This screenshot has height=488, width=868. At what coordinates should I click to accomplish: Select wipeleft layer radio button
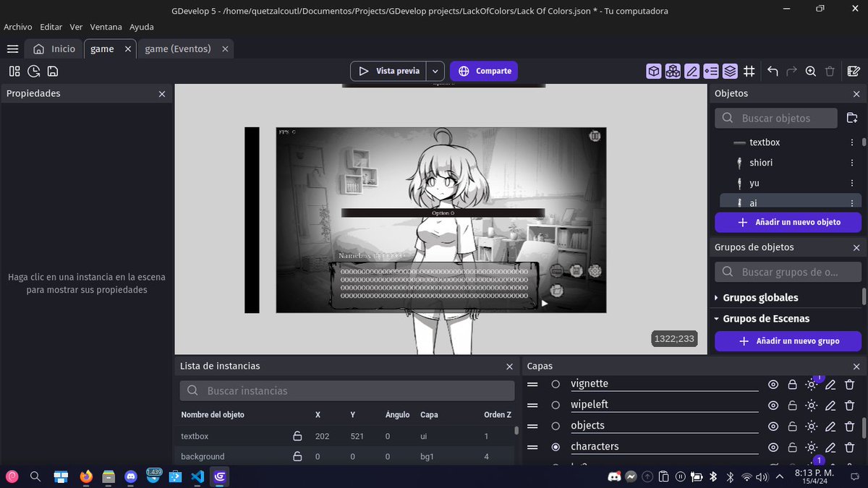click(x=556, y=405)
